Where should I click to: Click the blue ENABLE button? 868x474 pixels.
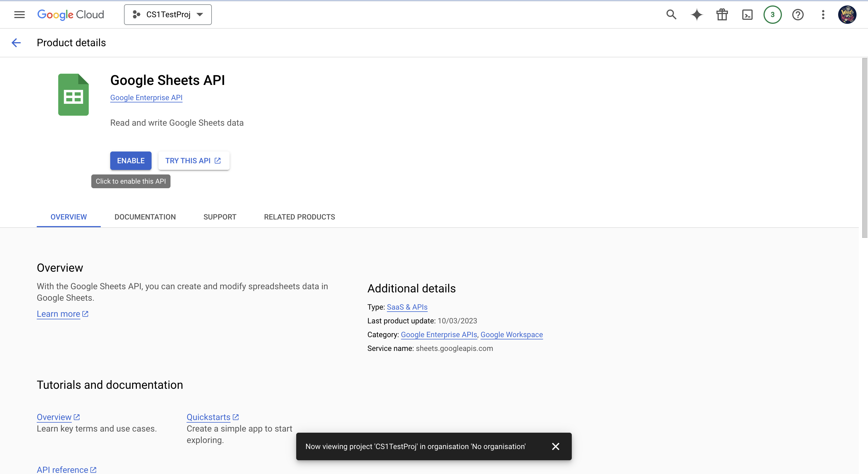(131, 161)
